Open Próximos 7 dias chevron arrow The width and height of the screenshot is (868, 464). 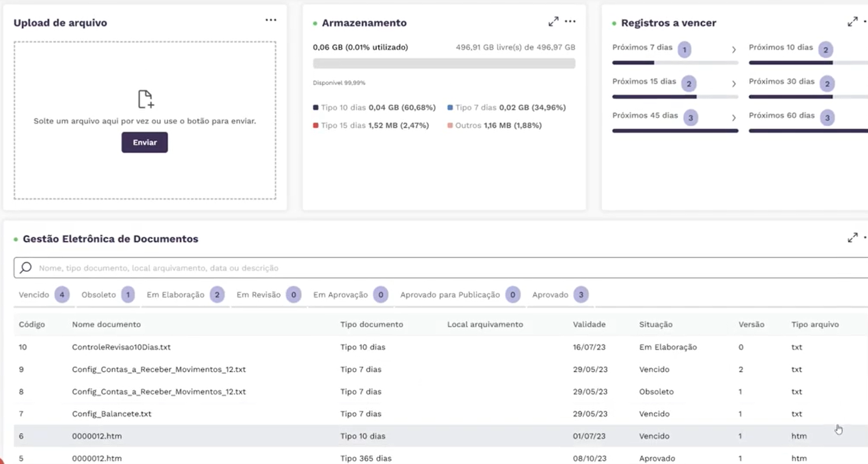tap(734, 50)
